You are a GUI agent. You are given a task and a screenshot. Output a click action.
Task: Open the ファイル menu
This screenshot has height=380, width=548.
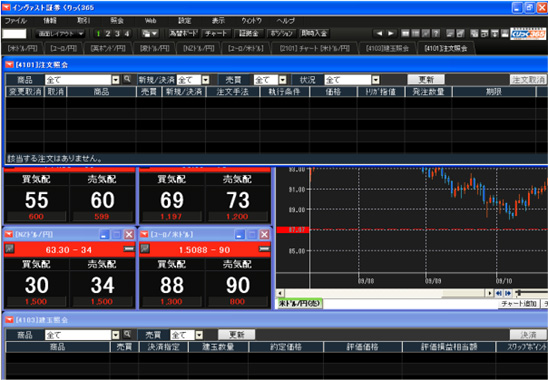point(16,21)
